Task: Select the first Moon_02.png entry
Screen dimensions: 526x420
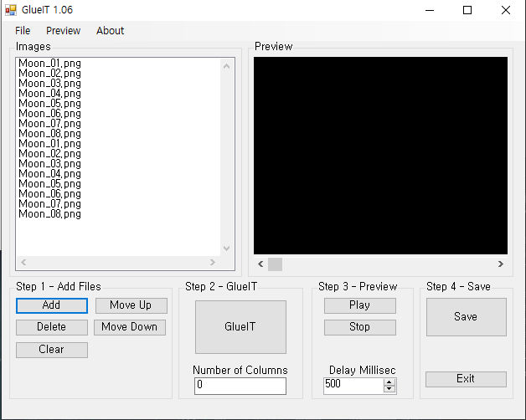Action: pyautogui.click(x=50, y=74)
